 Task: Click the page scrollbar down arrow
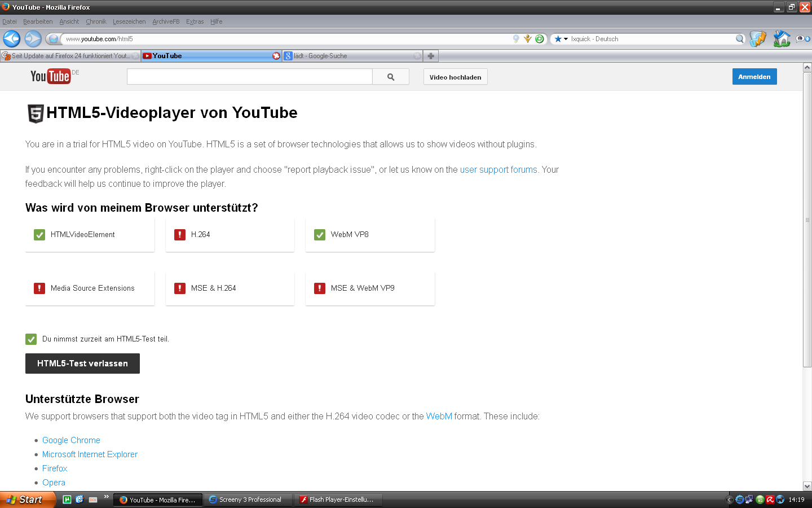tap(807, 486)
